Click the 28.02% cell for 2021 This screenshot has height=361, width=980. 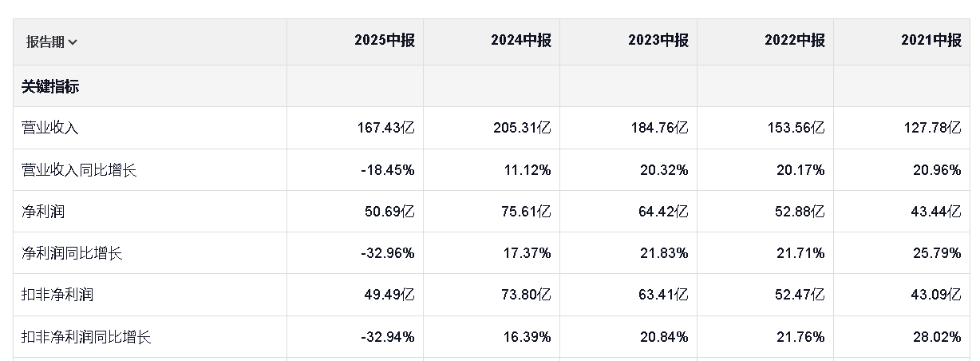[x=939, y=337]
